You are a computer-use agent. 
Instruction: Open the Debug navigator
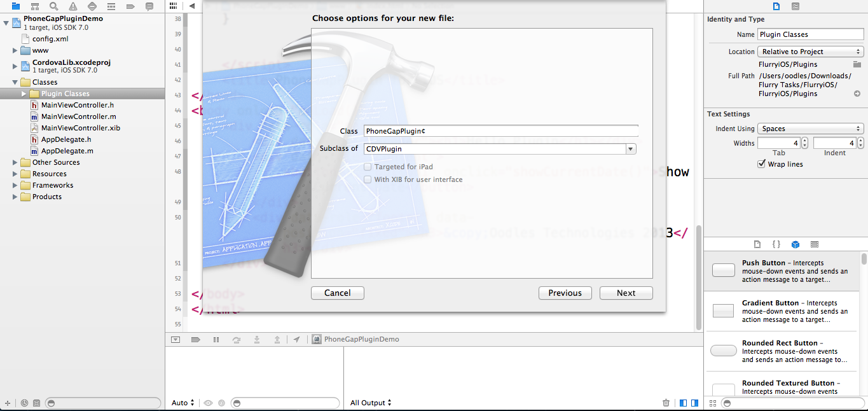point(111,6)
